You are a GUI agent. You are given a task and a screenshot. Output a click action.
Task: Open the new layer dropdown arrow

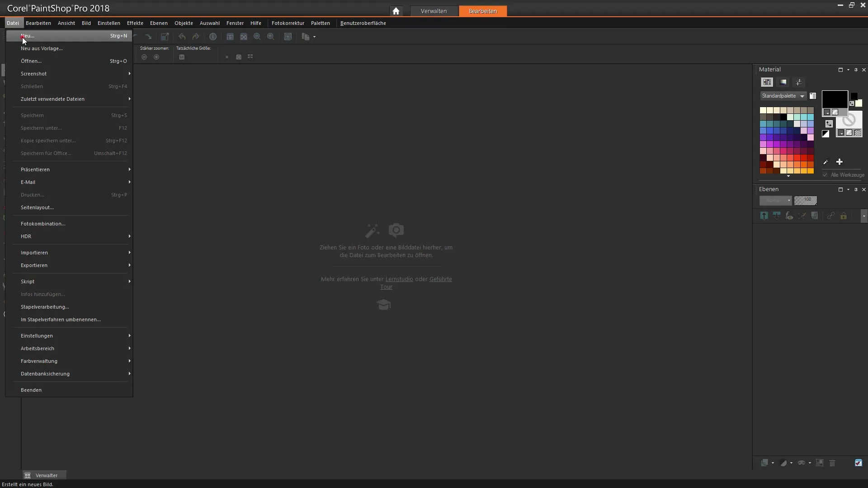(x=773, y=463)
